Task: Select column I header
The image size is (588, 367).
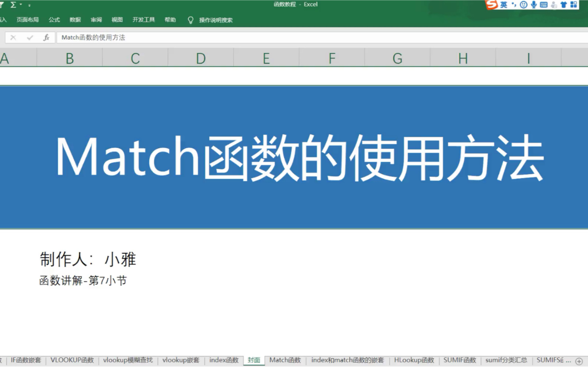Action: [x=528, y=58]
